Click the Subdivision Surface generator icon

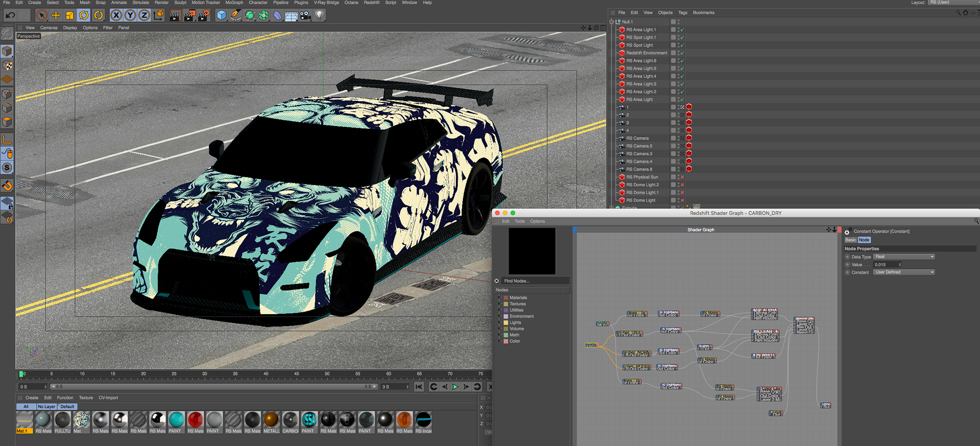[250, 15]
